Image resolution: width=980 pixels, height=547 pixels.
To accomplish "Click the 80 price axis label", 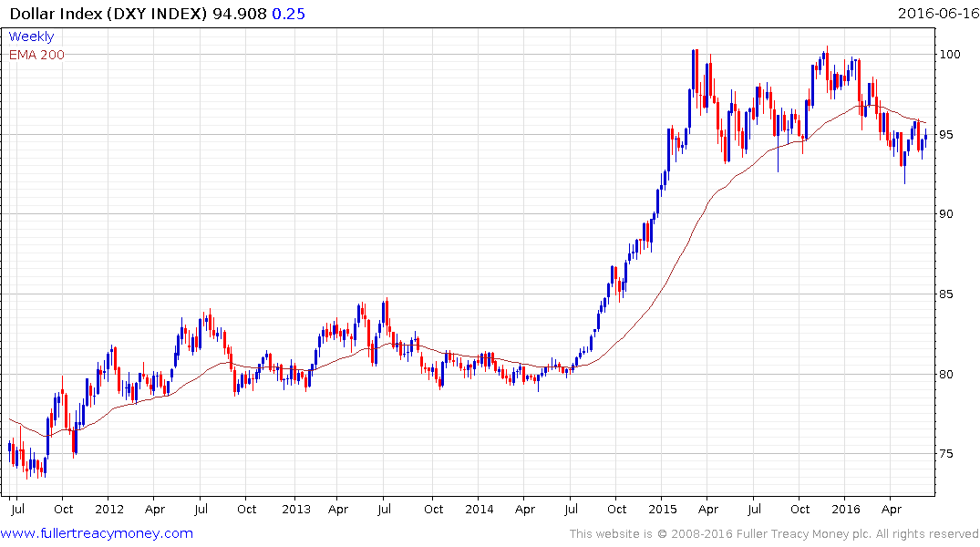I will click(947, 374).
